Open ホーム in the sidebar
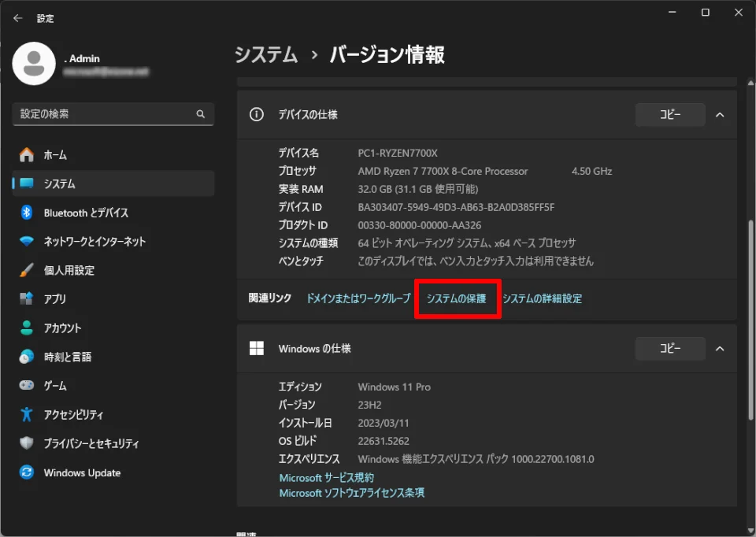 coord(113,155)
